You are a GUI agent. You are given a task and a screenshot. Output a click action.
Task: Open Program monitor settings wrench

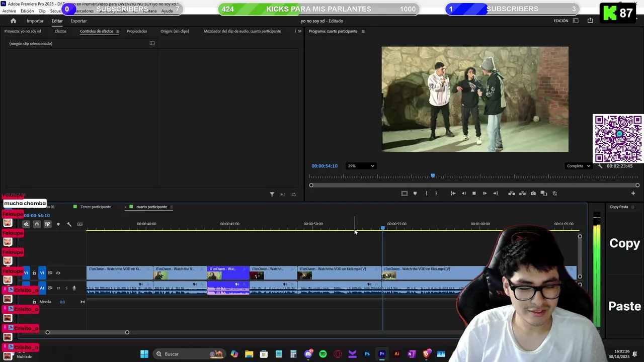(x=600, y=166)
